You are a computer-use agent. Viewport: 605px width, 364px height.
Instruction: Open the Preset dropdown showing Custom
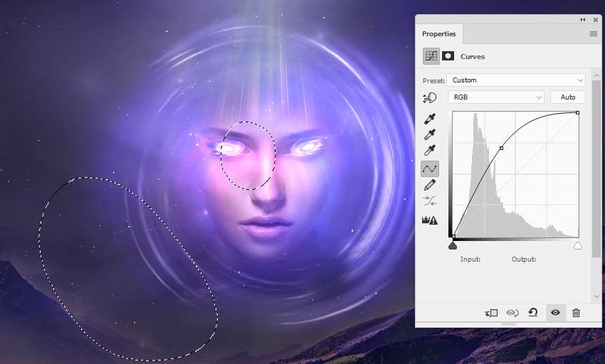tap(515, 80)
